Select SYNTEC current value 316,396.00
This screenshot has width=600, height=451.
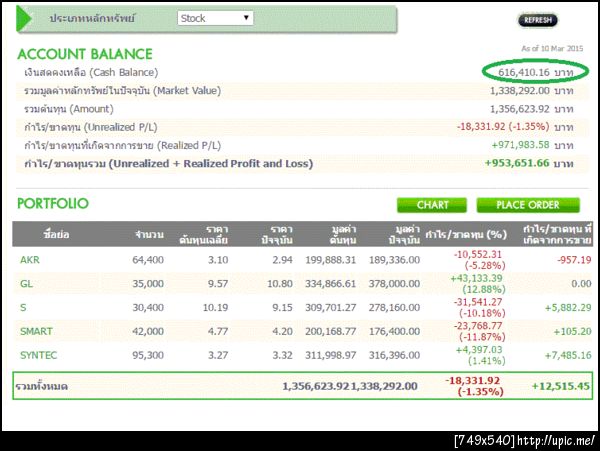pyautogui.click(x=395, y=355)
